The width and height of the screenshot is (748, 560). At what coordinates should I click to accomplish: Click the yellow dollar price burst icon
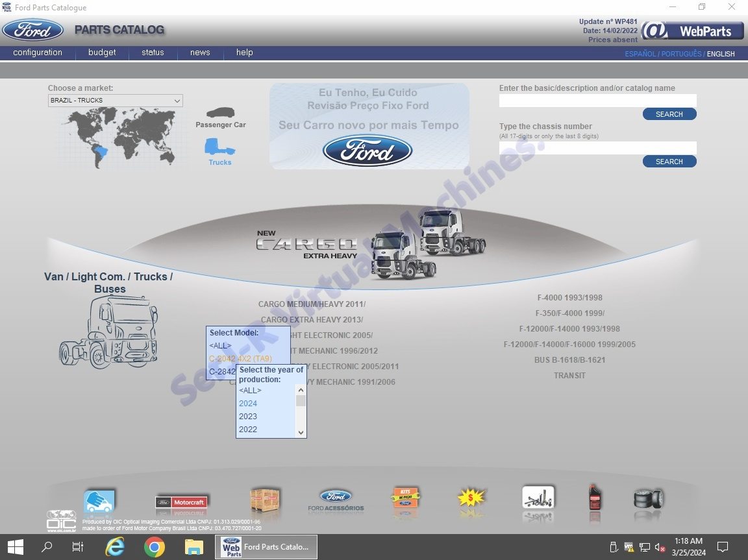click(x=471, y=498)
